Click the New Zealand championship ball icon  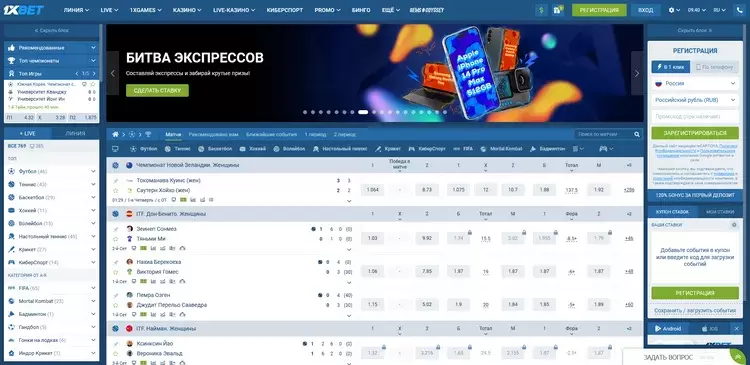pos(115,165)
